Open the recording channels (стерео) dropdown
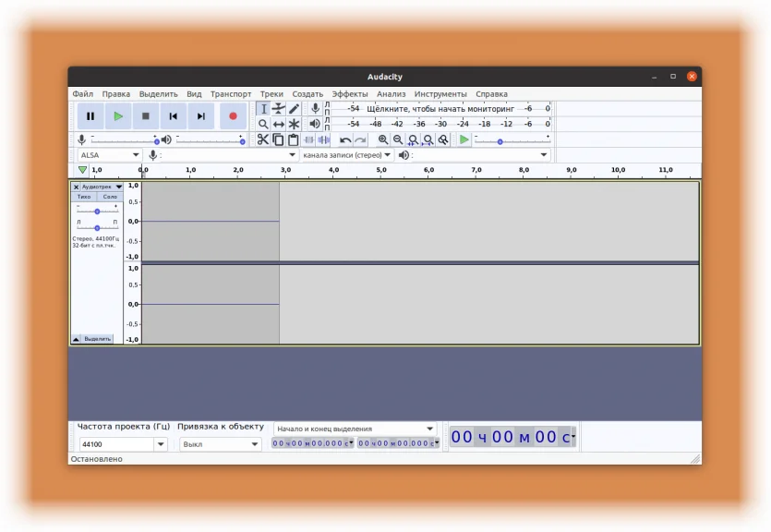 click(346, 155)
